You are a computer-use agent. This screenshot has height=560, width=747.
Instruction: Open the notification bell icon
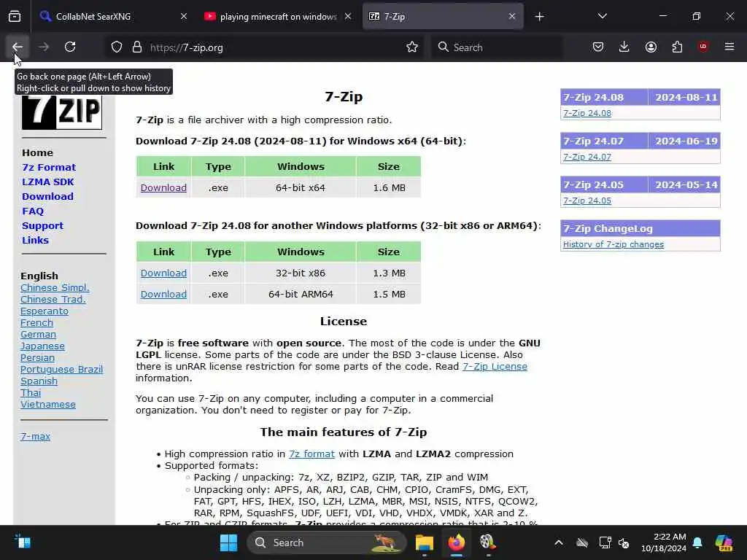click(x=697, y=542)
